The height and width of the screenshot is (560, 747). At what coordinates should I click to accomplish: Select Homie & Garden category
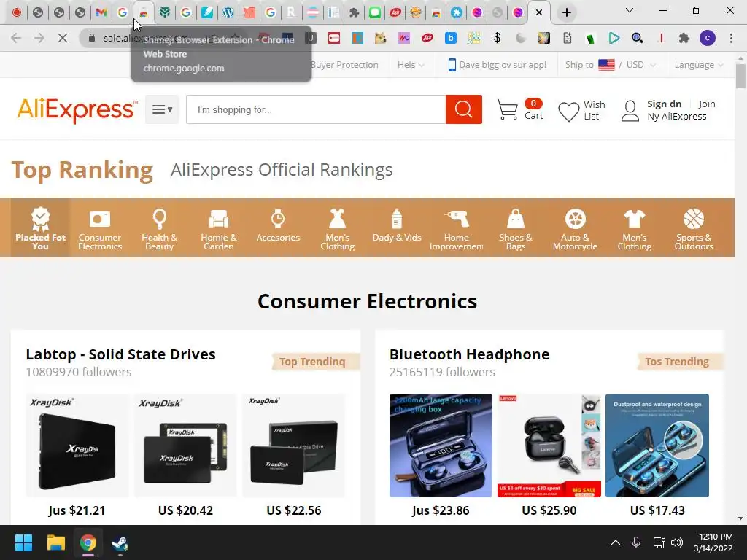pos(219,228)
